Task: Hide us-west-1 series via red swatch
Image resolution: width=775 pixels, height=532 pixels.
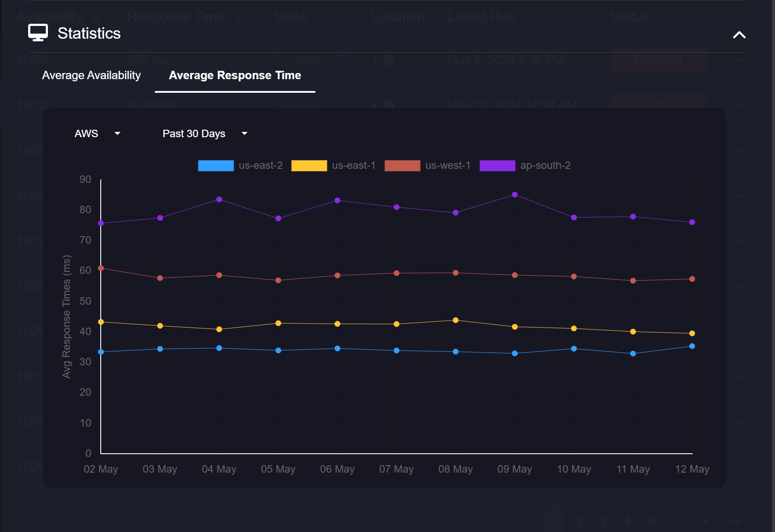Action: (402, 166)
